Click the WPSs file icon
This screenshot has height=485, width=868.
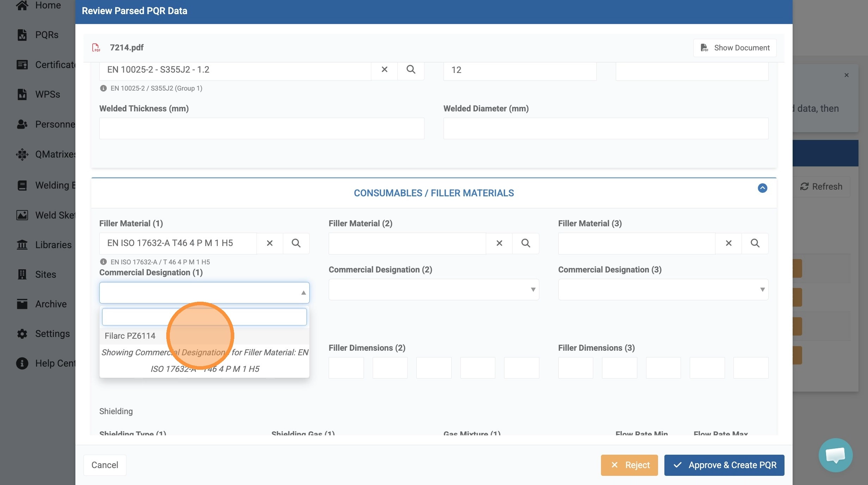click(22, 94)
